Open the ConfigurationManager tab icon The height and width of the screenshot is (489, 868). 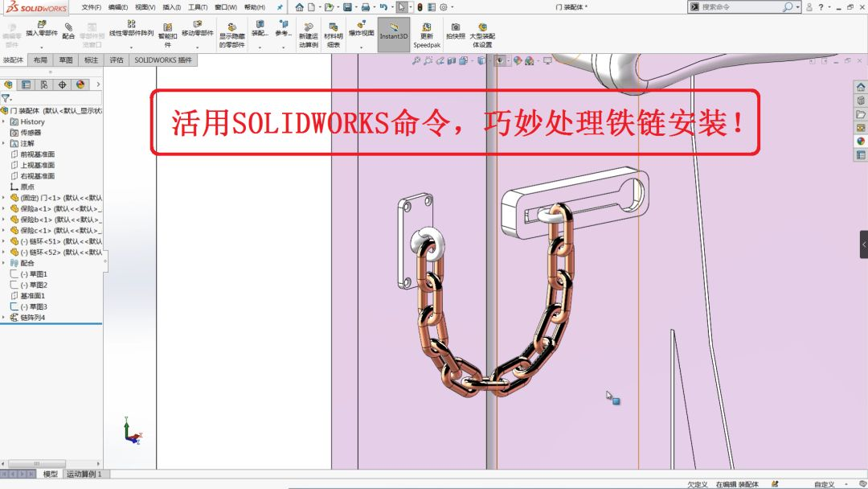[x=44, y=84]
